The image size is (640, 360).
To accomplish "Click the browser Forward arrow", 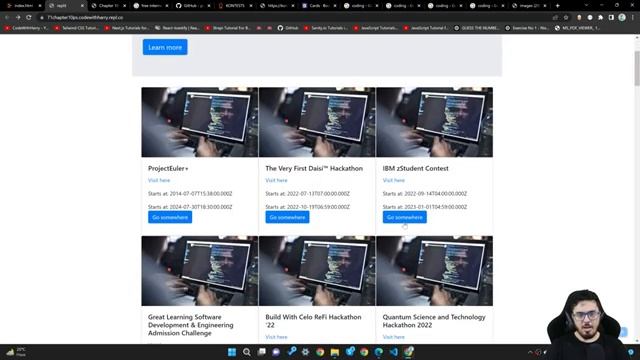I will (18, 18).
